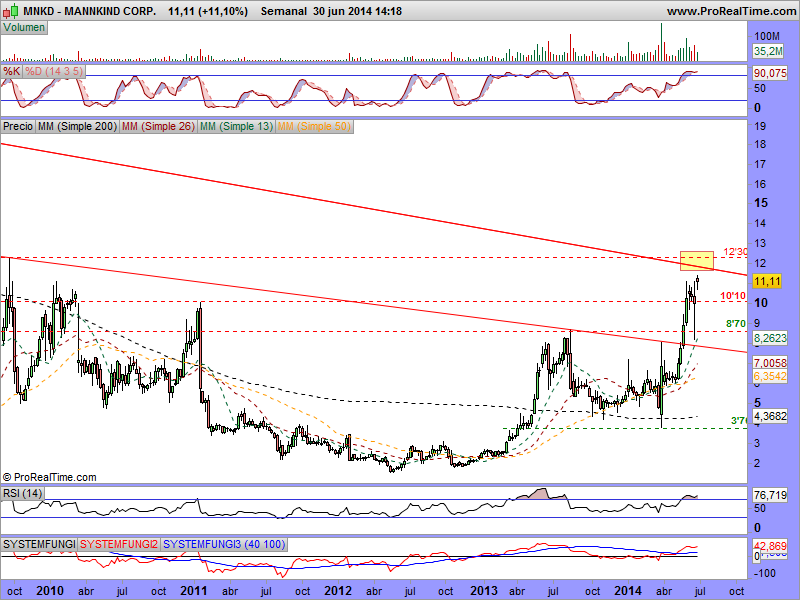Click the 2014 year label on time axis
The height and width of the screenshot is (600, 800).
point(628,591)
